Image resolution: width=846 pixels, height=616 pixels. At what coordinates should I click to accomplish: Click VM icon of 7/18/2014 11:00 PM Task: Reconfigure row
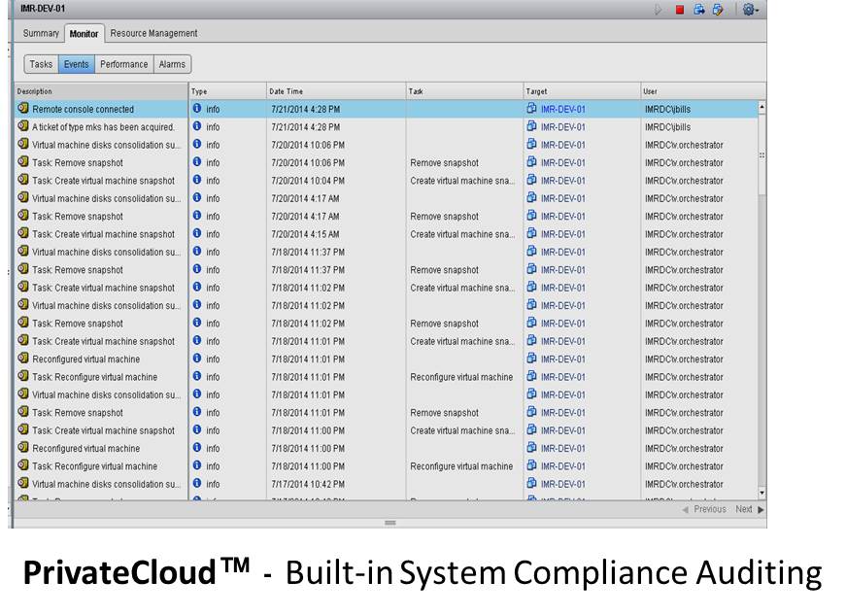tap(531, 465)
